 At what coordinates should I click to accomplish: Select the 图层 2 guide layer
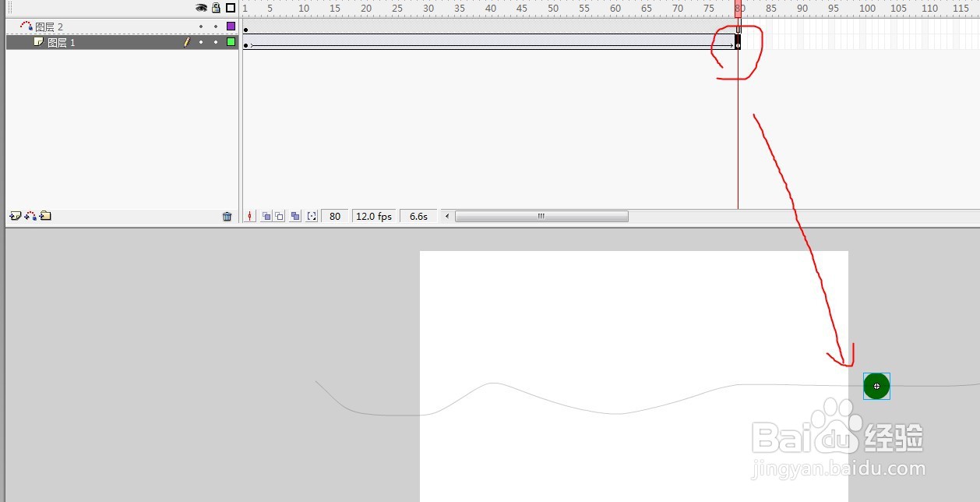coord(122,27)
